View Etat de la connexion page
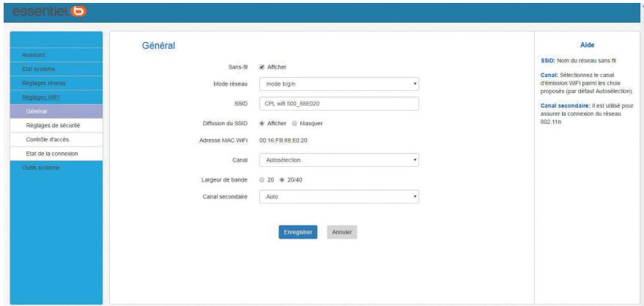Viewport: 644px width, 306px height. click(x=52, y=153)
